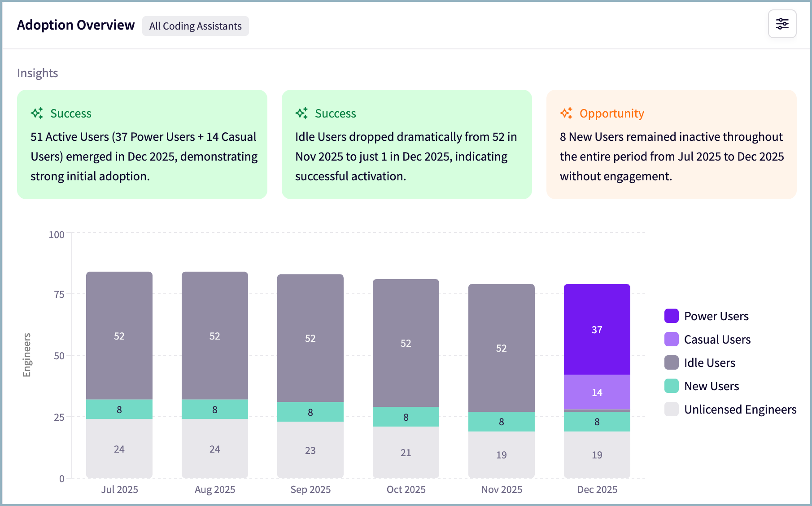
Task: Open the filter settings icon button
Action: 782,24
